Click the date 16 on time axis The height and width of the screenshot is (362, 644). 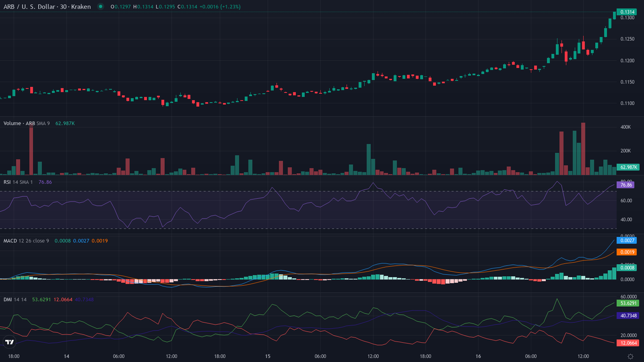click(478, 356)
